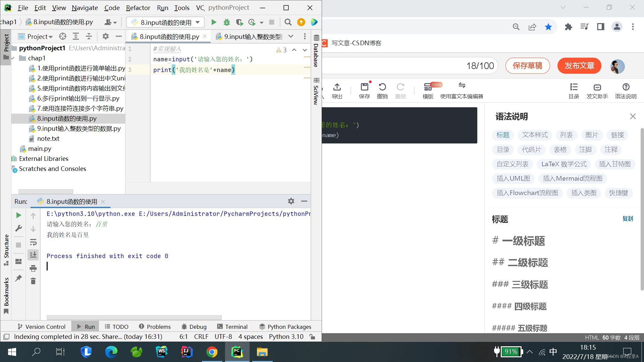Viewport: 644px width, 362px height.
Task: Click the Run console horizontal scrollbar
Action: tap(134, 317)
